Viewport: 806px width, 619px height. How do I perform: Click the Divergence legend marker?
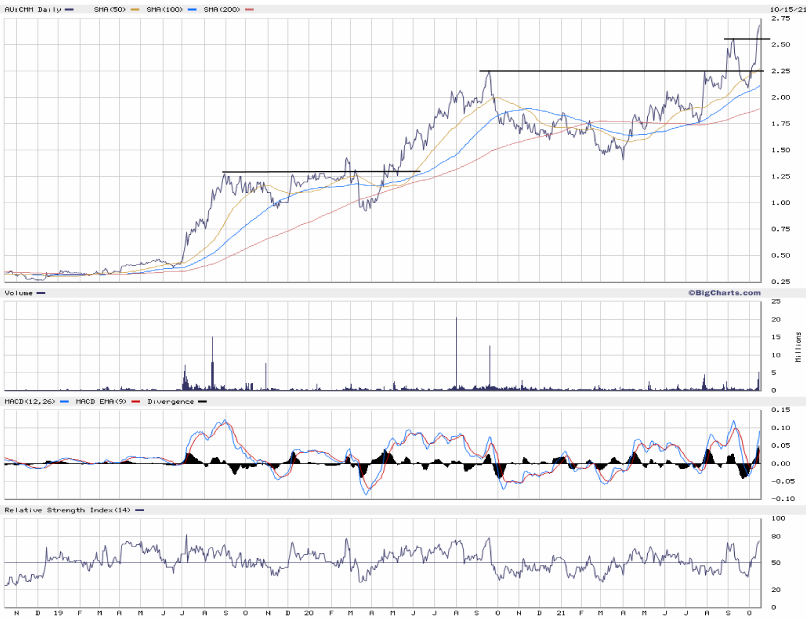point(203,401)
